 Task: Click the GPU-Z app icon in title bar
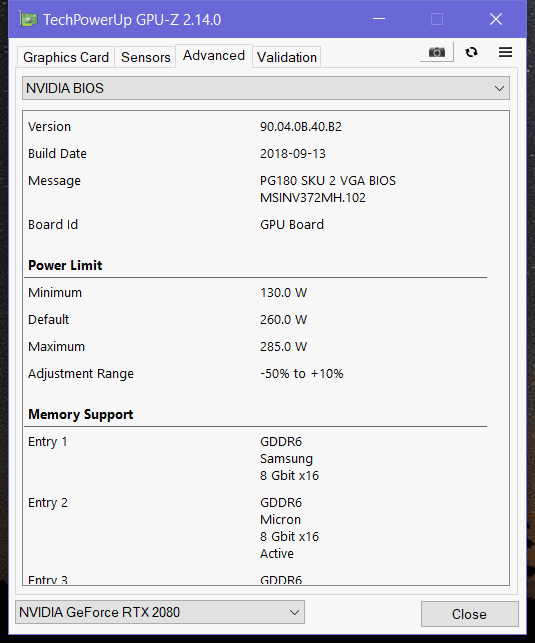tap(29, 19)
